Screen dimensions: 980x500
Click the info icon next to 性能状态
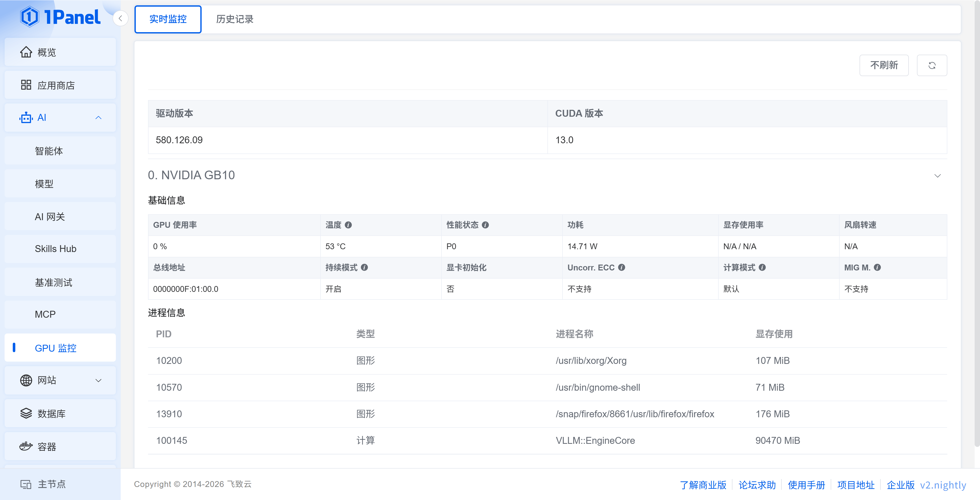[x=485, y=225]
